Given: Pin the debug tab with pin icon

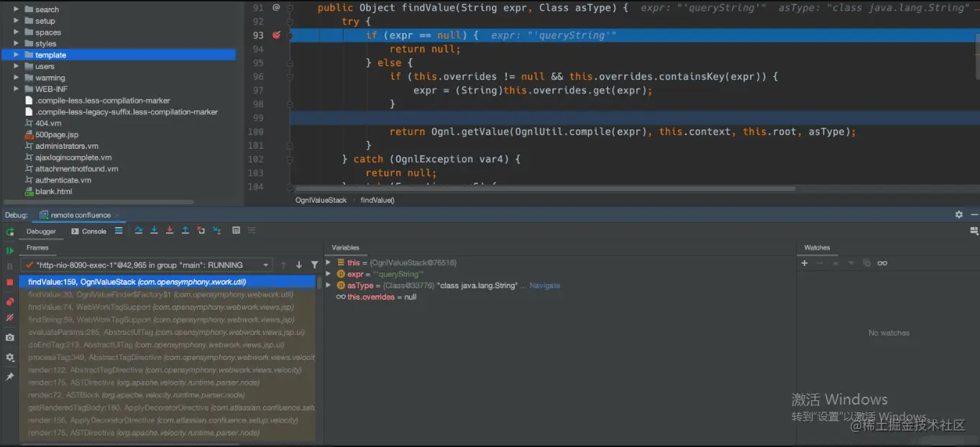Looking at the screenshot, I should pyautogui.click(x=10, y=377).
